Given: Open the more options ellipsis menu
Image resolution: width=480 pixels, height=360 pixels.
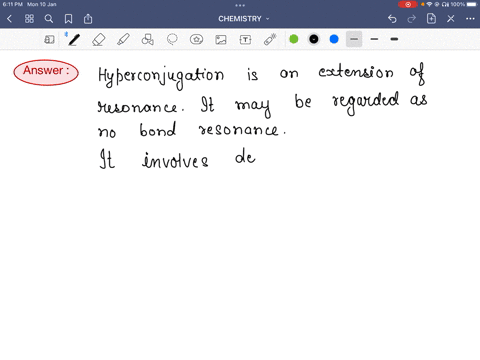Looking at the screenshot, I should click(470, 19).
